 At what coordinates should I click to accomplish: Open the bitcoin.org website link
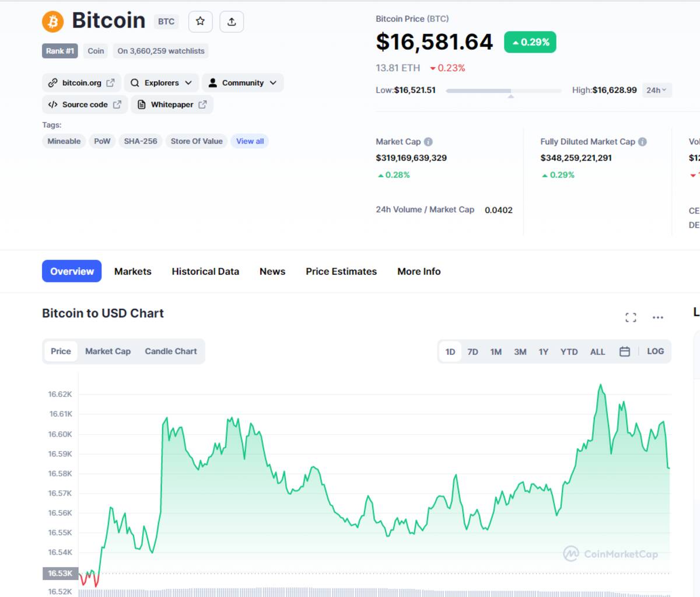[82, 83]
